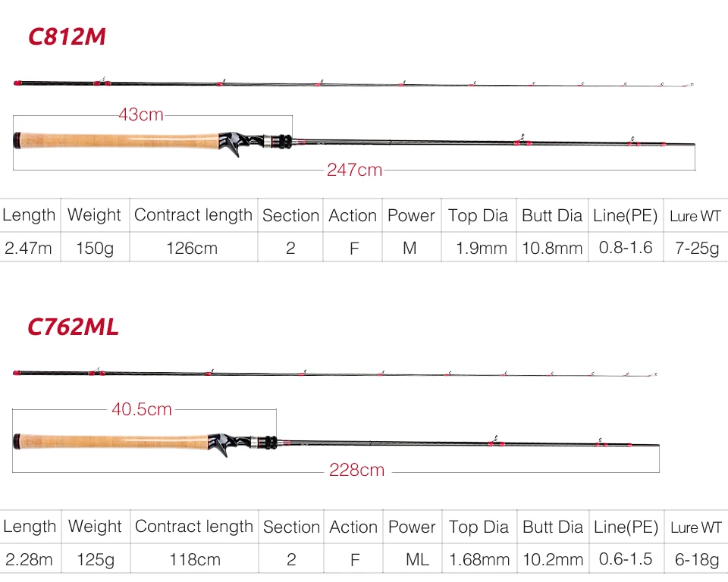
Task: Select the 0.6-1.5 line PE cell
Action: coord(626,559)
